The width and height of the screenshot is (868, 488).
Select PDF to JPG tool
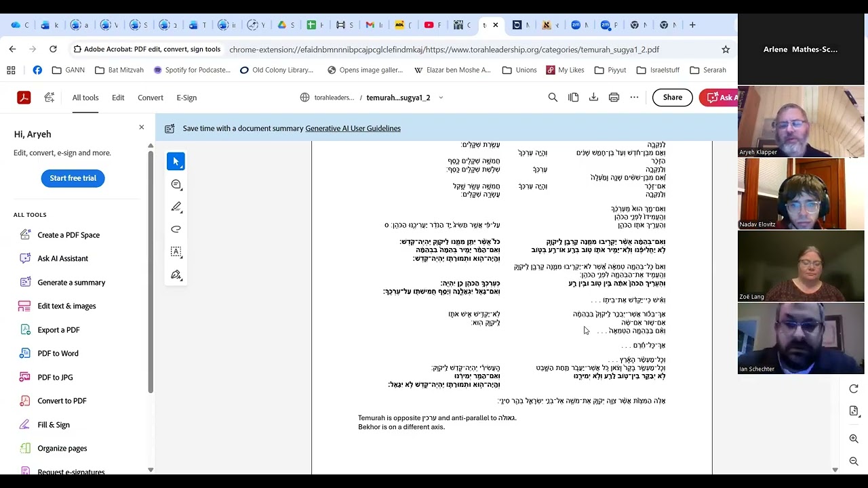pos(55,378)
